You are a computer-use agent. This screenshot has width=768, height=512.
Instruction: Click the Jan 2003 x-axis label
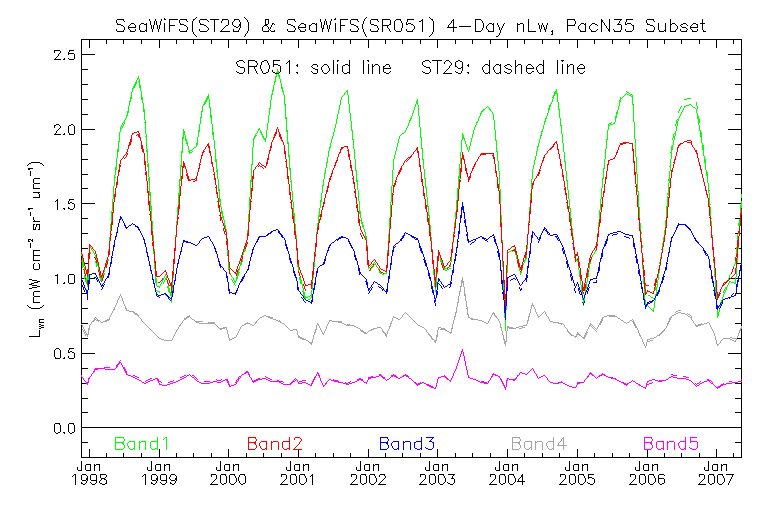point(437,473)
